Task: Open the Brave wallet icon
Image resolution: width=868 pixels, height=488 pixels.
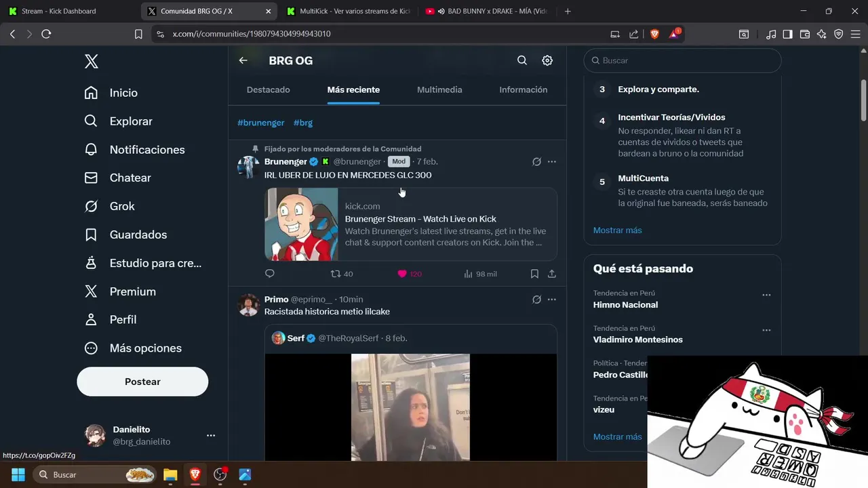Action: click(805, 34)
